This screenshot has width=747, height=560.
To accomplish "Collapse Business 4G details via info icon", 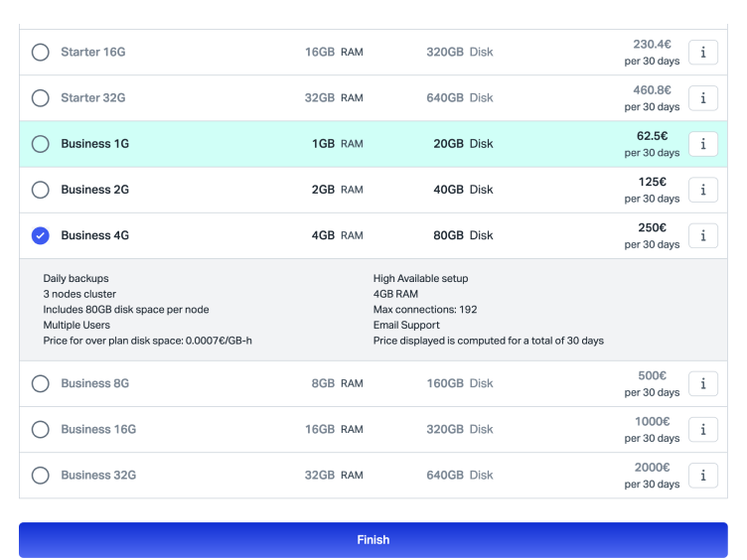I will point(703,235).
